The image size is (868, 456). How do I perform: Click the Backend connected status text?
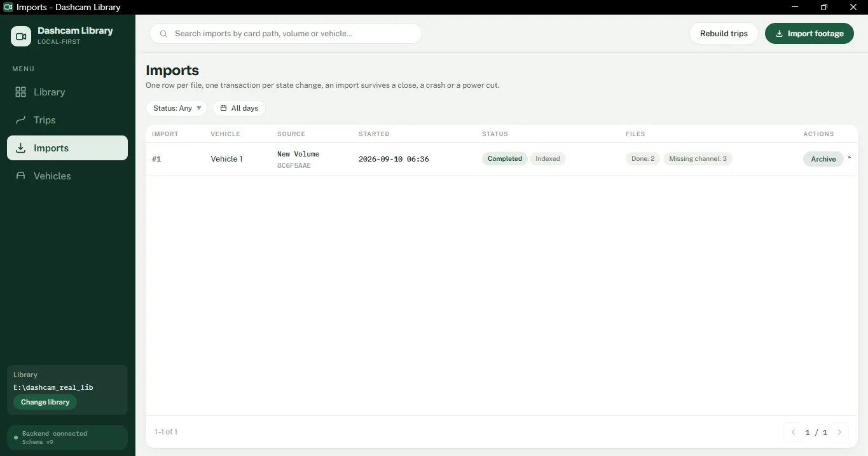tap(55, 434)
